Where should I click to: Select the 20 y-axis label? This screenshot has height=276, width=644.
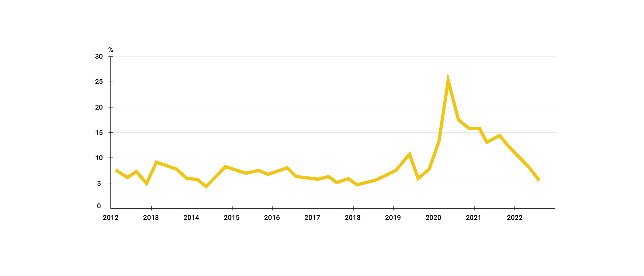coord(99,107)
